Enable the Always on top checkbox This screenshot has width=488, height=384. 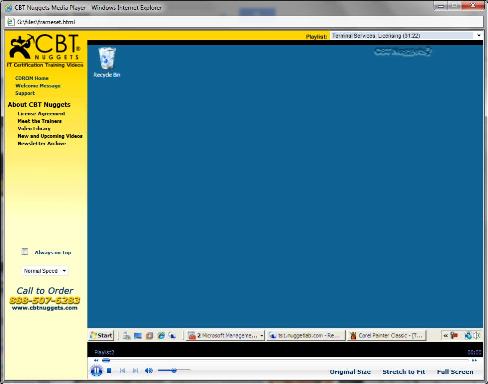pos(25,252)
